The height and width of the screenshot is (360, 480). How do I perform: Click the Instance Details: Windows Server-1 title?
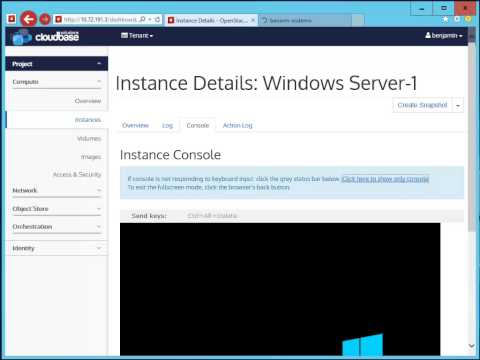(x=266, y=83)
